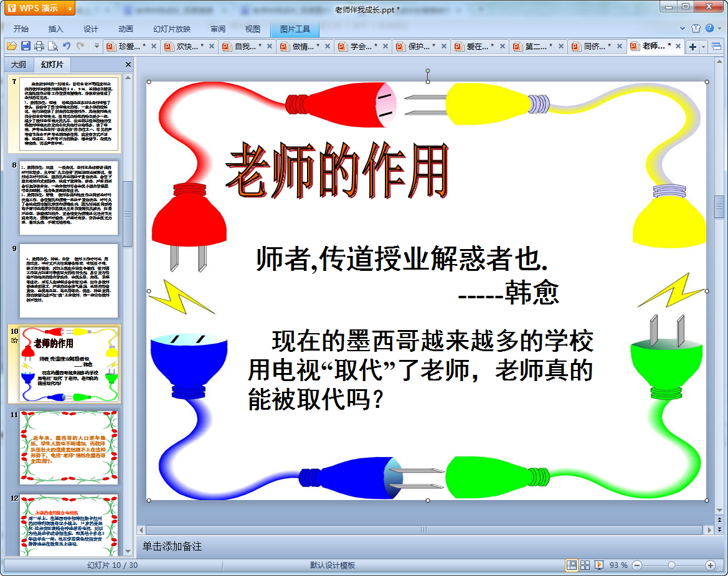Click the blue Help question mark icon
The width and height of the screenshot is (728, 576).
pyautogui.click(x=709, y=28)
